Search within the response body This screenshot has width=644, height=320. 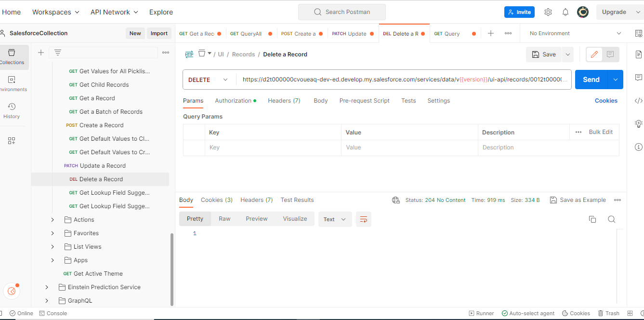611,219
